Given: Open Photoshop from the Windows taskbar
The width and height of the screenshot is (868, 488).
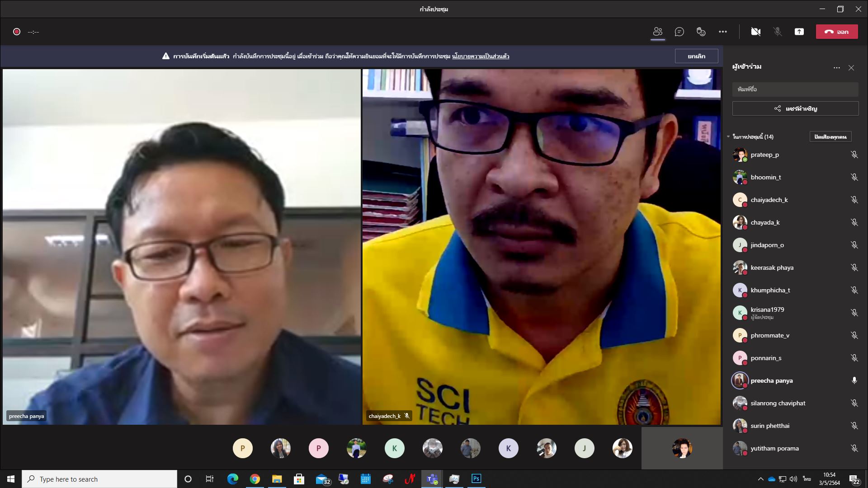Looking at the screenshot, I should pyautogui.click(x=476, y=479).
